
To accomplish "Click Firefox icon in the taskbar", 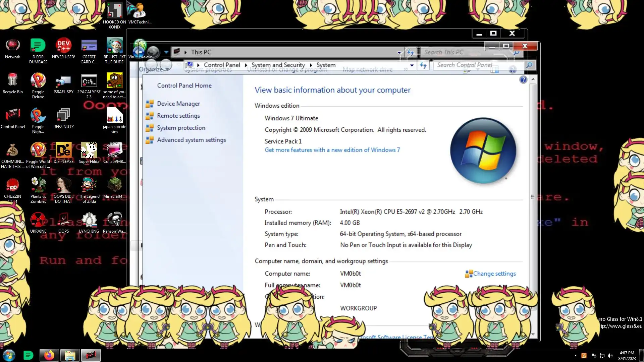I will 49,355.
